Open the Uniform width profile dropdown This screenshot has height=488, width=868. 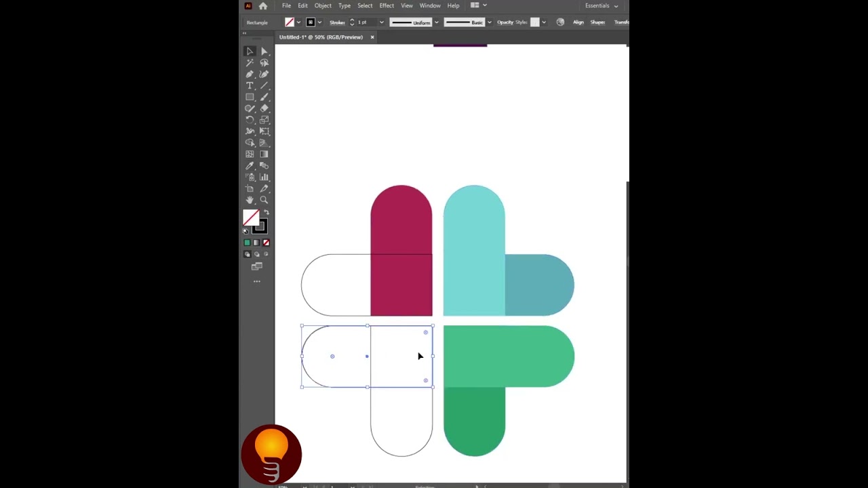point(436,22)
